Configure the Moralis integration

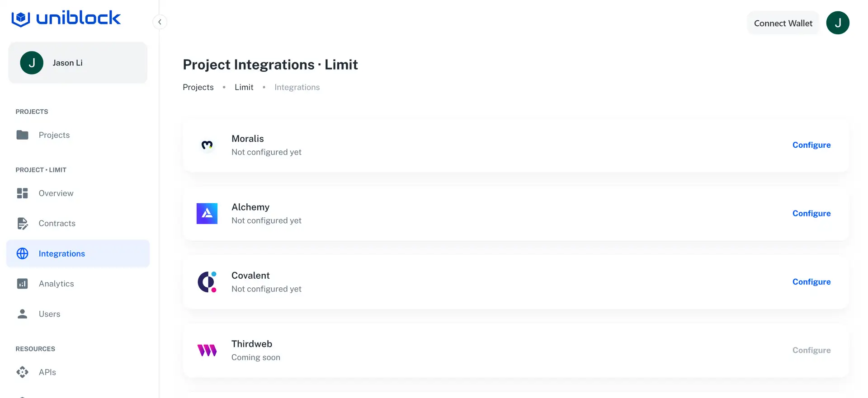coord(811,145)
